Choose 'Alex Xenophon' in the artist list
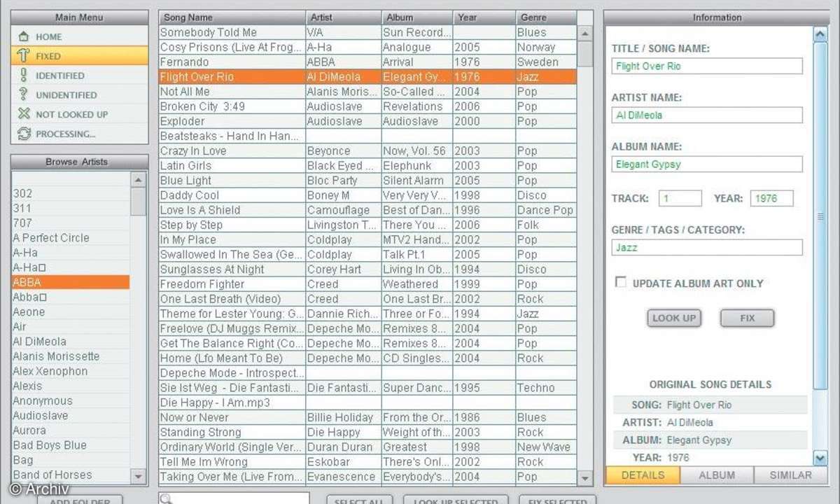 pyautogui.click(x=71, y=371)
